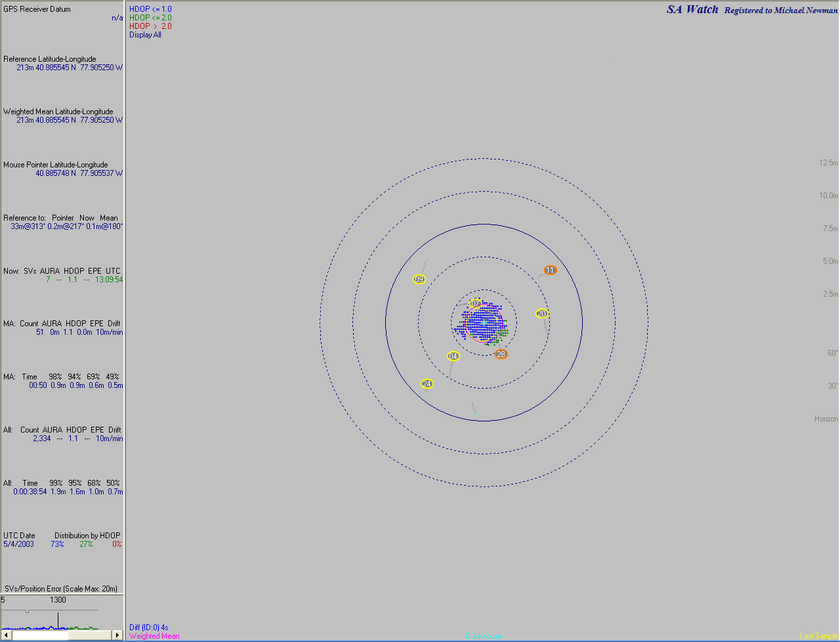Toggle HDOP > 2.0 red filter
The width and height of the screenshot is (840, 642).
tap(150, 26)
